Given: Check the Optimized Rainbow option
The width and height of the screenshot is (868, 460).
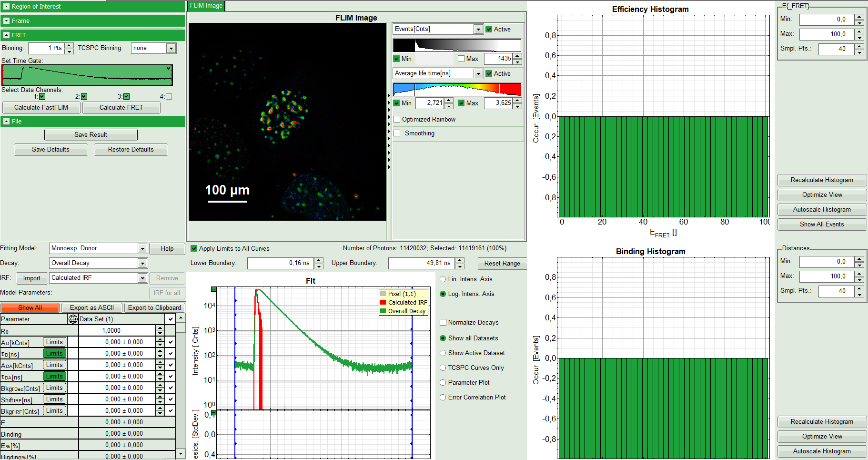Looking at the screenshot, I should point(397,119).
